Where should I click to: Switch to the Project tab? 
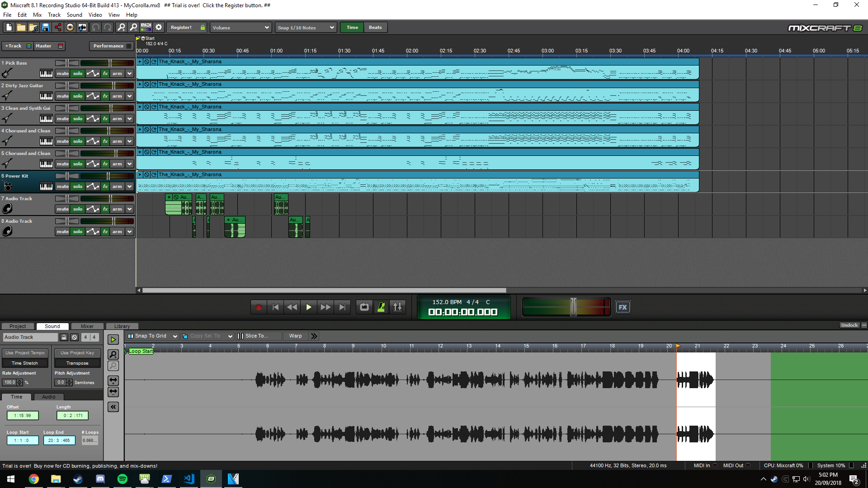[x=18, y=326]
